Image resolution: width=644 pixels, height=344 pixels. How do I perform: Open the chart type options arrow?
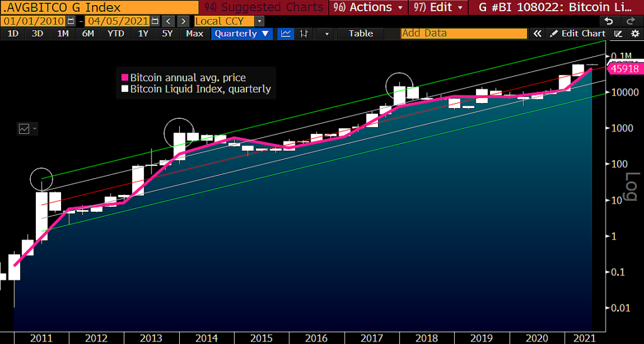coord(327,34)
